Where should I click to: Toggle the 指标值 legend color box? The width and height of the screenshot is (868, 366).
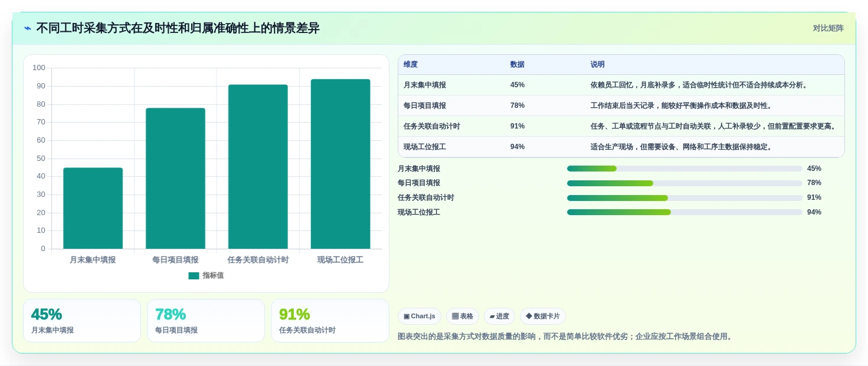click(x=194, y=276)
